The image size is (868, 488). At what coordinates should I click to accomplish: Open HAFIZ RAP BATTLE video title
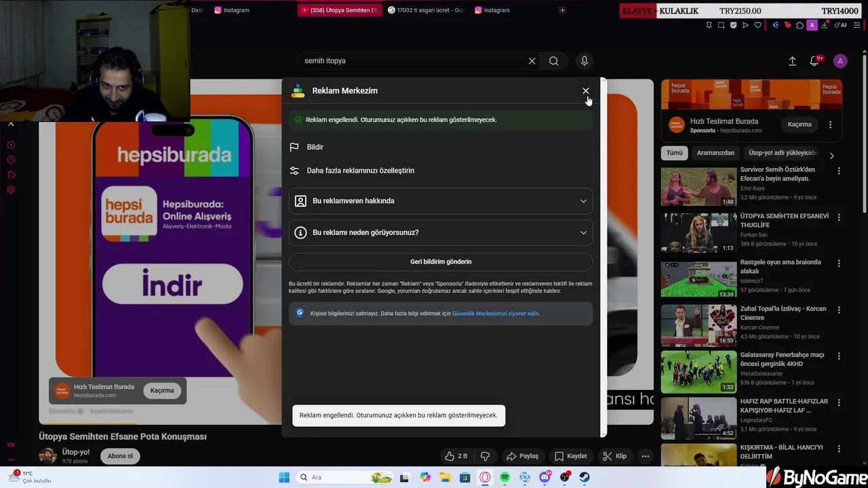(x=784, y=405)
